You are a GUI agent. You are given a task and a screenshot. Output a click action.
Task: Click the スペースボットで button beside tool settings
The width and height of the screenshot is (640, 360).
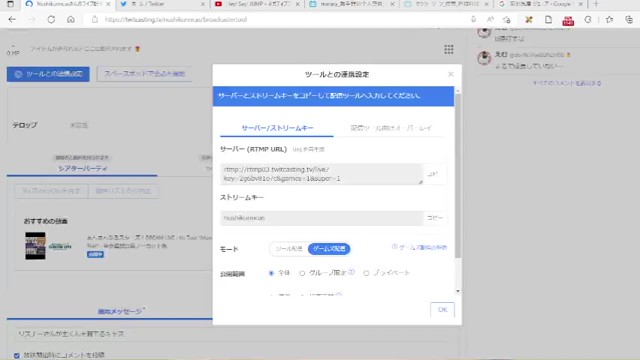[144, 74]
